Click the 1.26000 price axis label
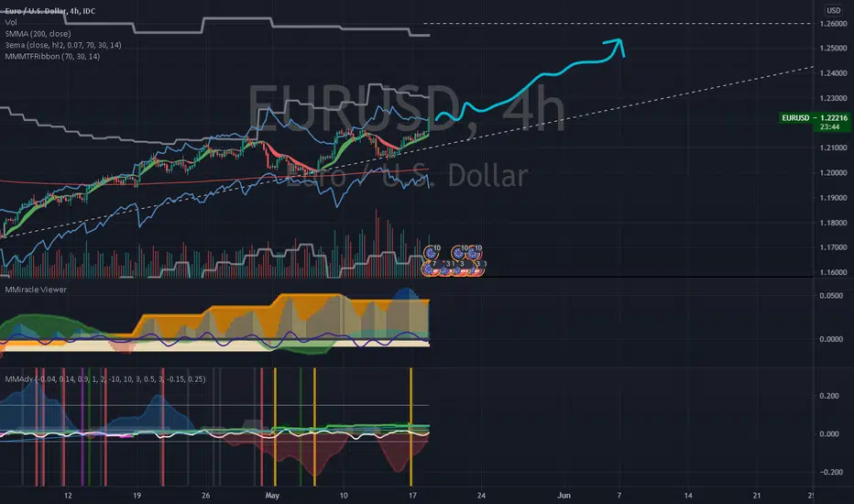The image size is (854, 504). 833,24
